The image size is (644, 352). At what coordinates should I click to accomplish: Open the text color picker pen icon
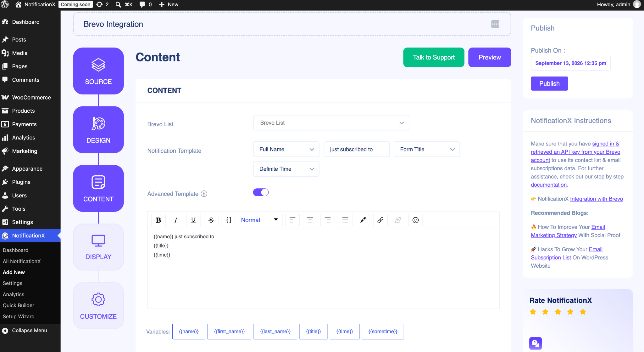point(363,220)
